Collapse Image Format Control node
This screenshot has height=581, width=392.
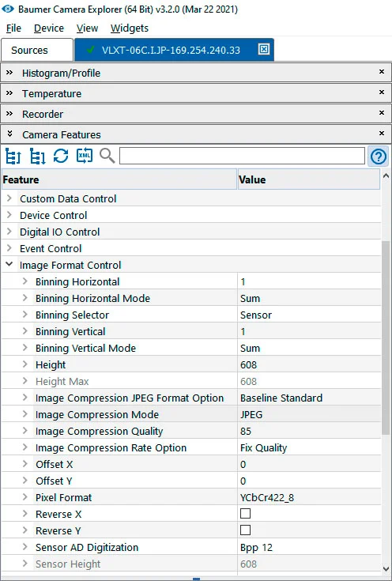pyautogui.click(x=9, y=265)
